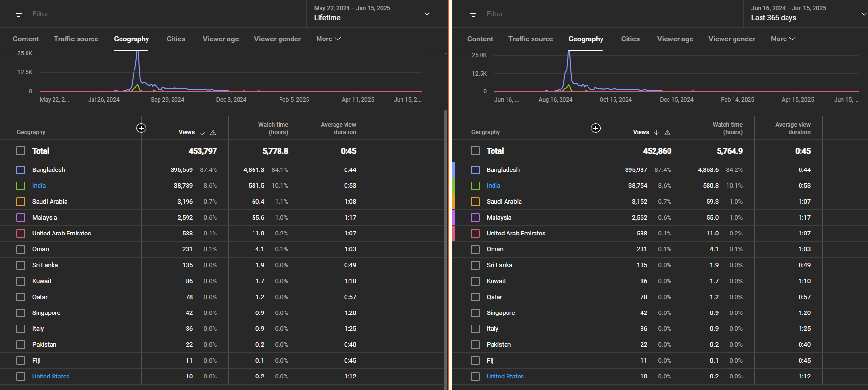Click warning triangle beside Views in left table
Viewport: 868px width, 390px height.
pos(213,132)
